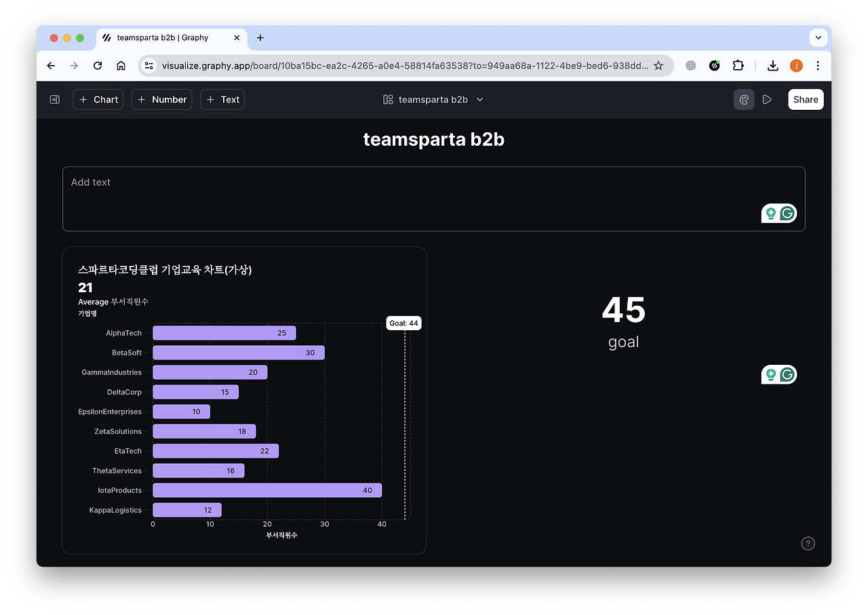Open the Extensions puzzle icon
Viewport: 868px width, 615px height.
pyautogui.click(x=738, y=66)
